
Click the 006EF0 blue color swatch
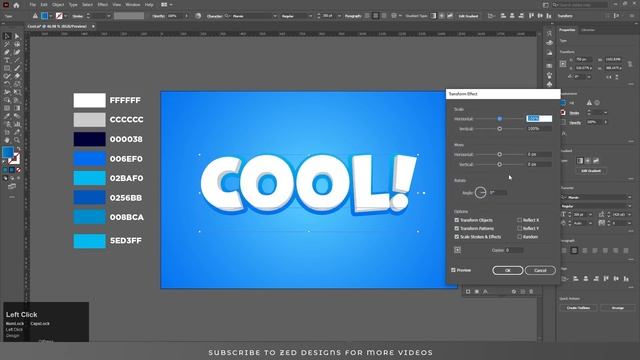[89, 158]
